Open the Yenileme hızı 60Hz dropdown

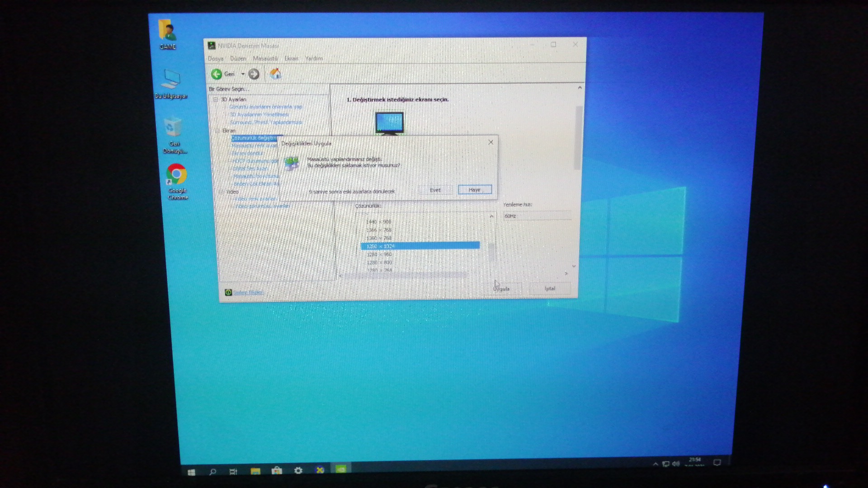(x=537, y=216)
